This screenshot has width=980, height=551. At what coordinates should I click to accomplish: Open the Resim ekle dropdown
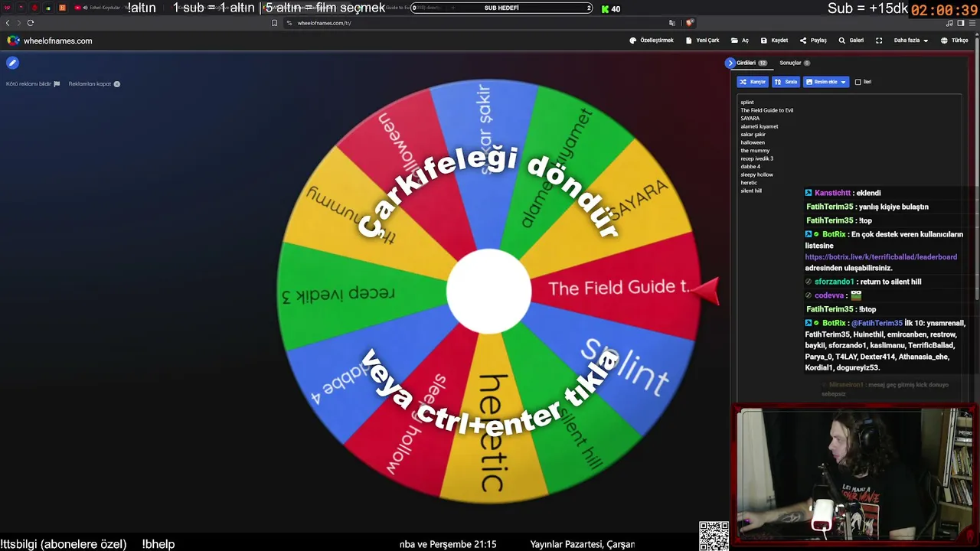click(826, 82)
